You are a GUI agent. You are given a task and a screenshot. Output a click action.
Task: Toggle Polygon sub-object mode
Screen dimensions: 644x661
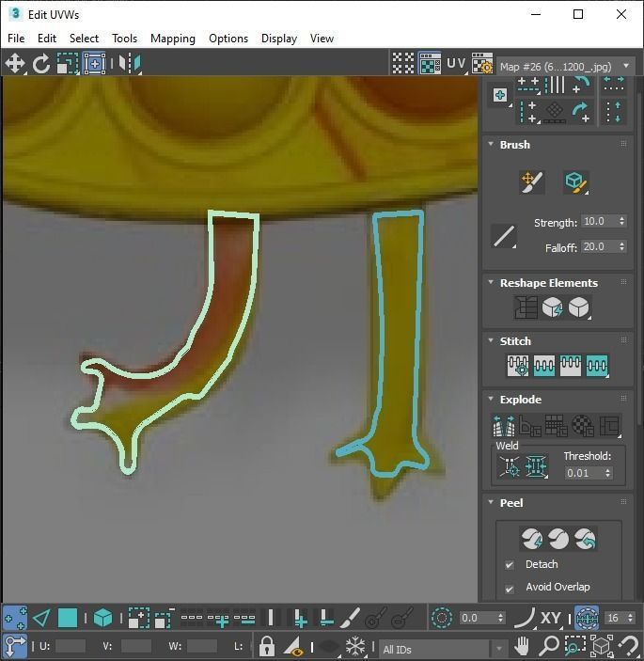pyautogui.click(x=68, y=618)
